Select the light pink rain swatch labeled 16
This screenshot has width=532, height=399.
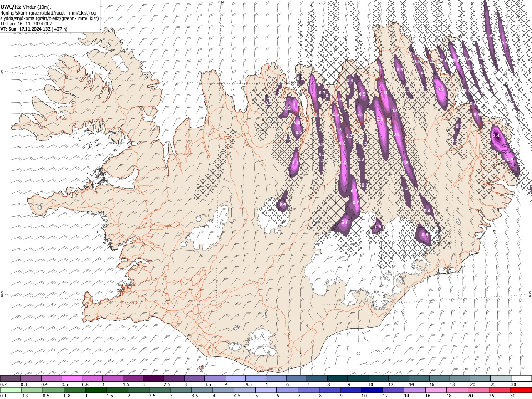pyautogui.click(x=436, y=390)
